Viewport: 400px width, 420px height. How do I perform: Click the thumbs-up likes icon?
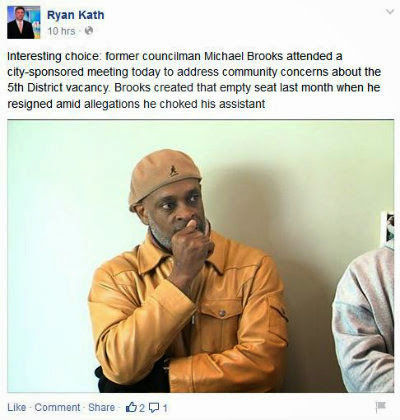tap(132, 407)
